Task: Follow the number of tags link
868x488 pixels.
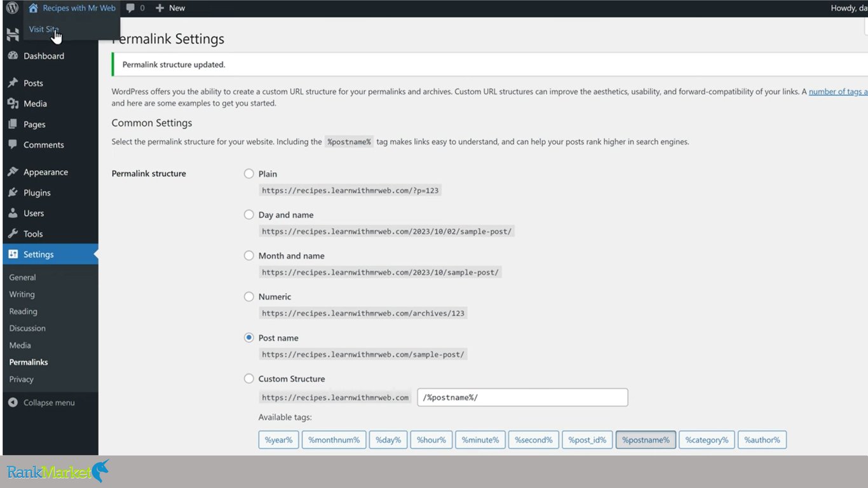Action: click(837, 91)
